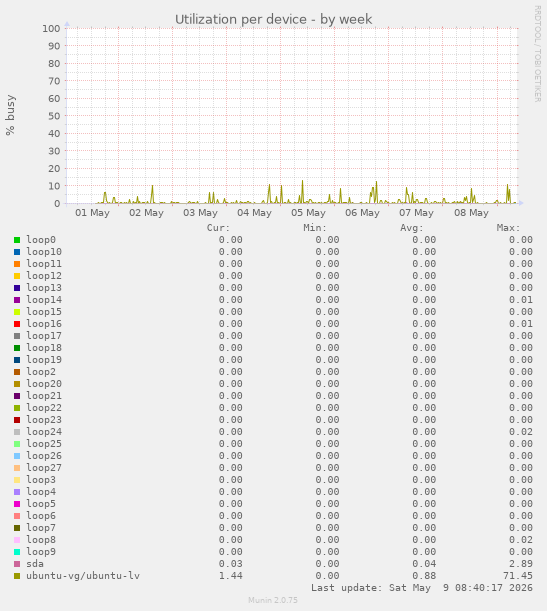This screenshot has width=547, height=611.
Task: Click the '% busy' y-axis label
Action: pos(10,115)
